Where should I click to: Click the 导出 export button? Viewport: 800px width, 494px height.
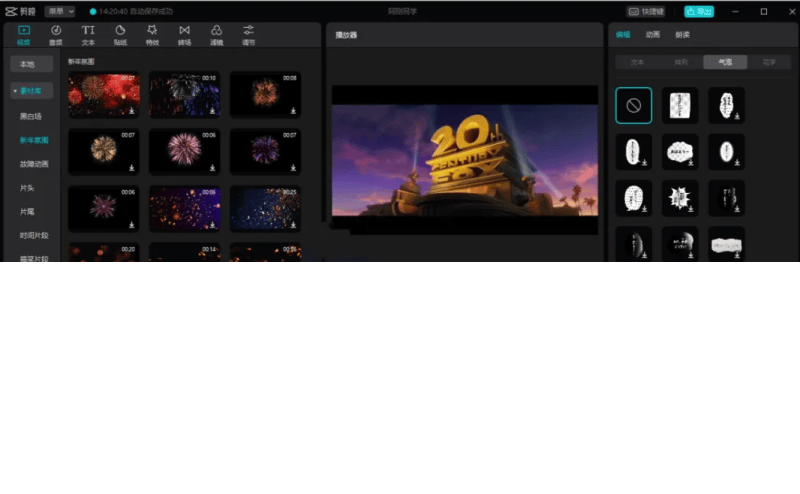[699, 11]
